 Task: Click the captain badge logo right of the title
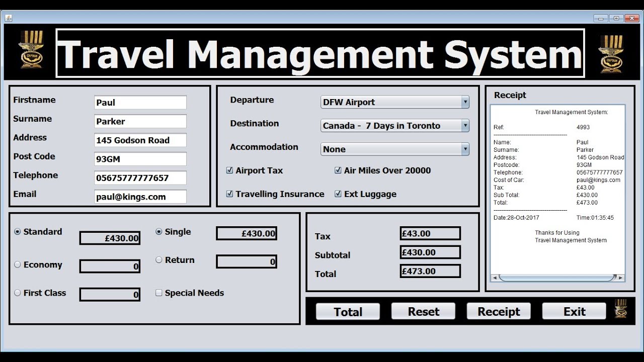(611, 54)
